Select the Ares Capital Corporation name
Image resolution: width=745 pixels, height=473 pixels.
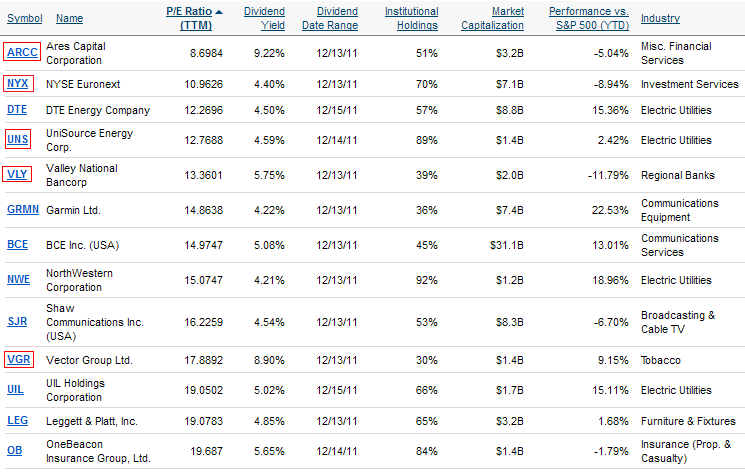[x=76, y=53]
